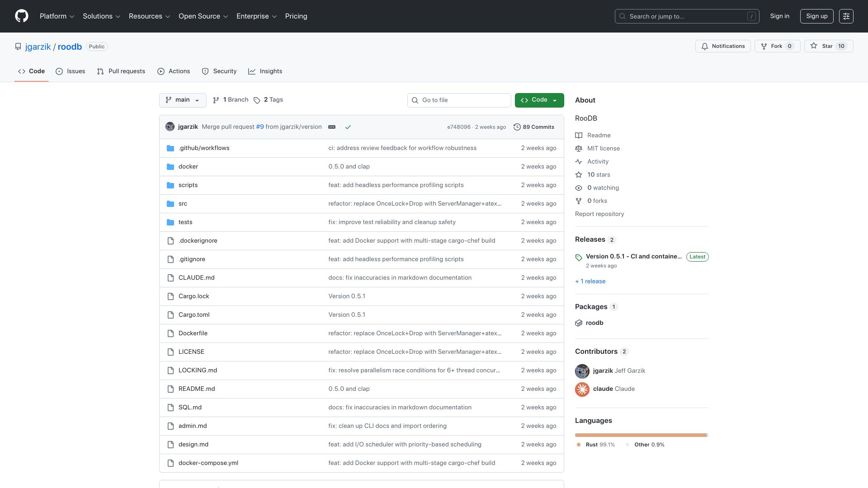The height and width of the screenshot is (488, 868).
Task: Open the Security tab
Action: (x=219, y=71)
